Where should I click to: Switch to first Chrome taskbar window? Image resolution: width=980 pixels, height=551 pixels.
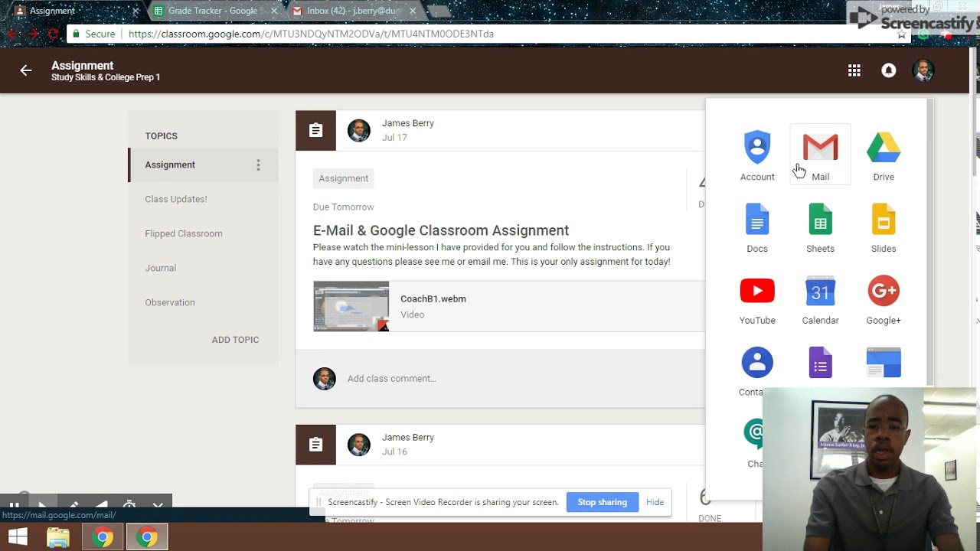point(103,537)
